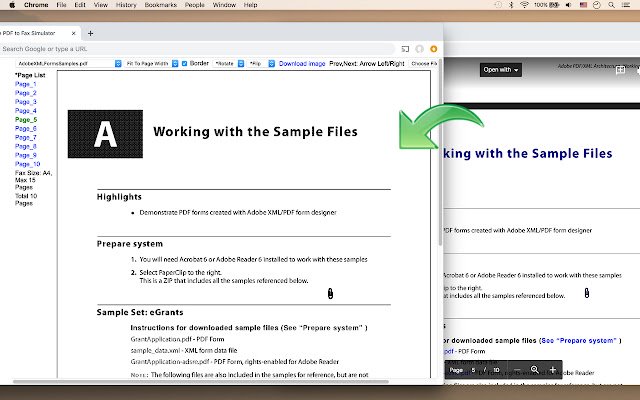Open the Bookmarks menu
640x400 pixels.
click(x=160, y=5)
